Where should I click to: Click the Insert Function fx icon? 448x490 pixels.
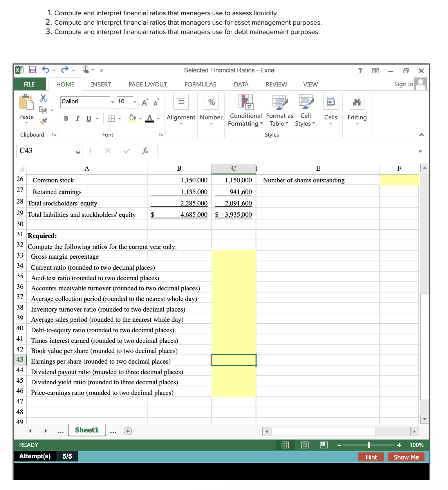point(146,151)
